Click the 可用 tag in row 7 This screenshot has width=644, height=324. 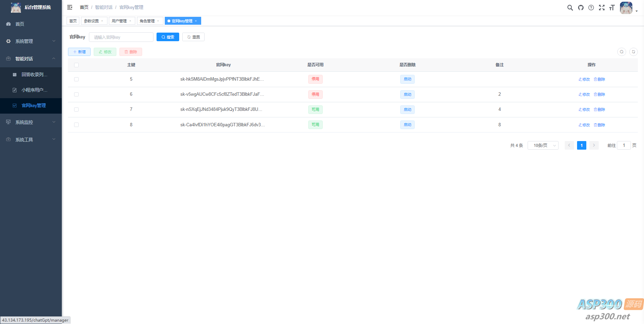pos(315,109)
